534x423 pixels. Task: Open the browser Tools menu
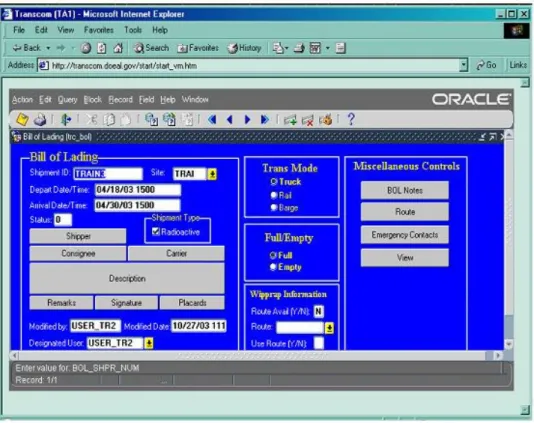click(133, 30)
